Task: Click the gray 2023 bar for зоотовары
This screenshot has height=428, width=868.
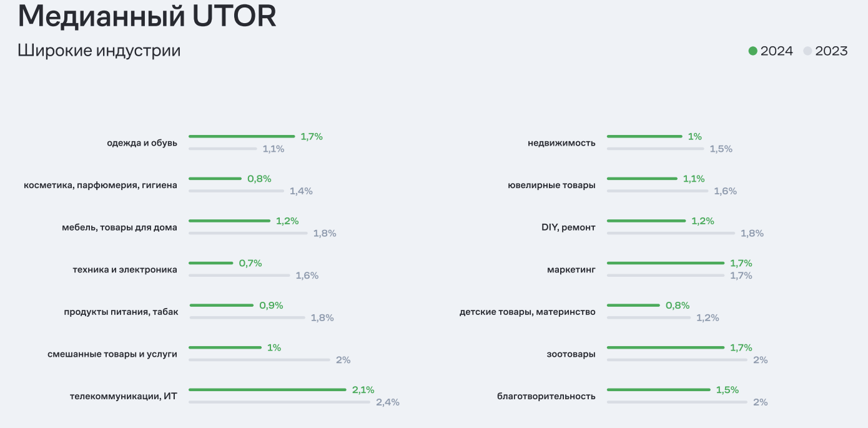Action: [676, 360]
